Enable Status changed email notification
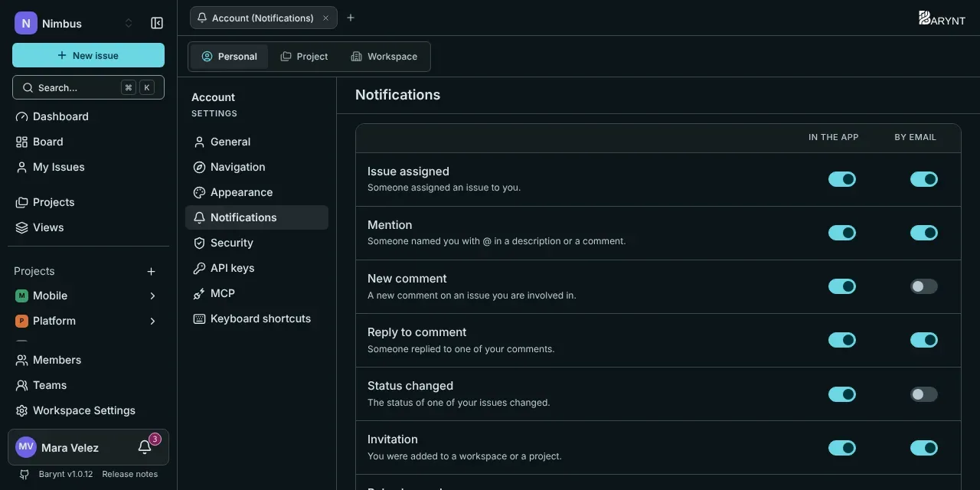This screenshot has height=490, width=980. 924,394
